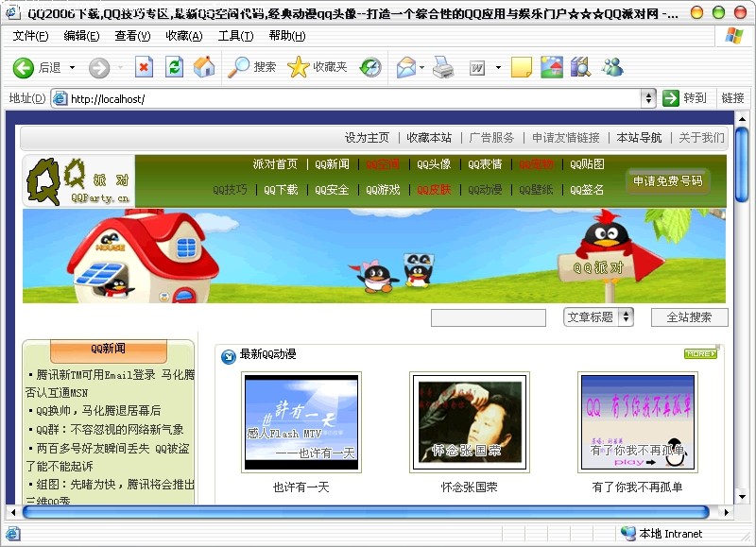Expand the Back button history arrow

71,68
